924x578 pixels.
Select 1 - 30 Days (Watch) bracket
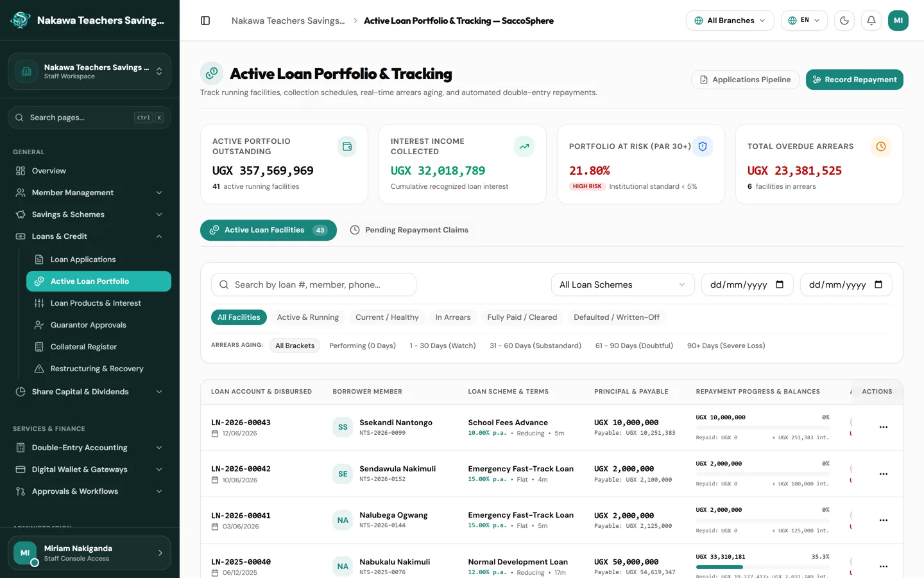tap(443, 346)
